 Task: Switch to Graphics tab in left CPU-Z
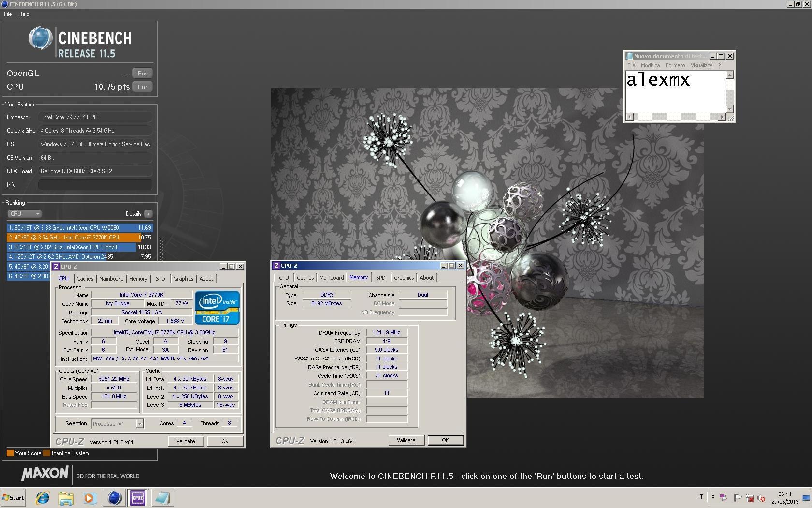click(184, 279)
